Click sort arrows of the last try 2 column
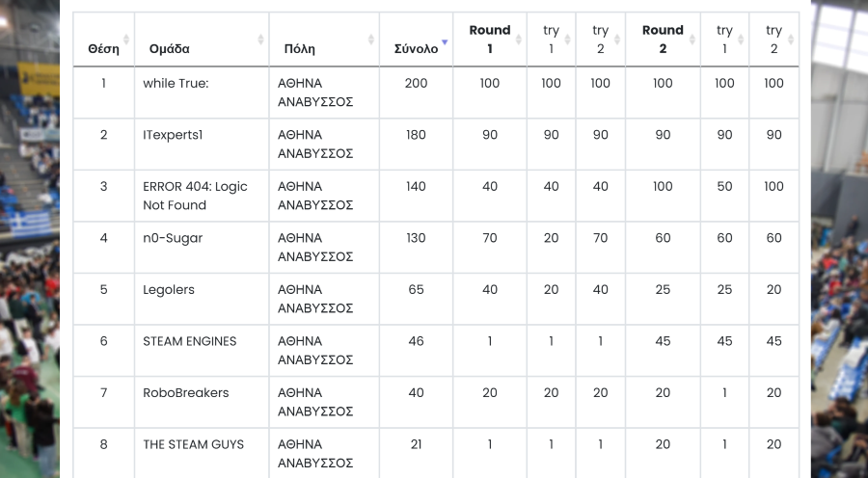This screenshot has width=868, height=478. pos(792,40)
